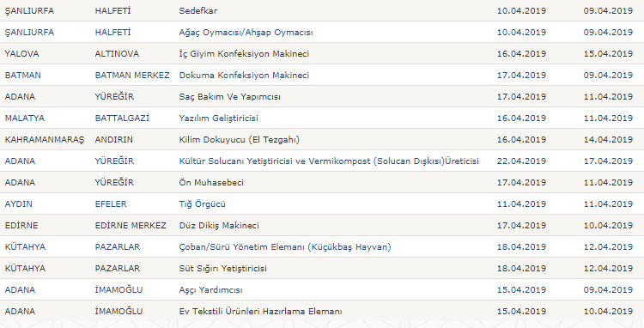Select Düz Dikiş Makineci in Edirne
Viewport: 644px width, 328px height.
219,225
